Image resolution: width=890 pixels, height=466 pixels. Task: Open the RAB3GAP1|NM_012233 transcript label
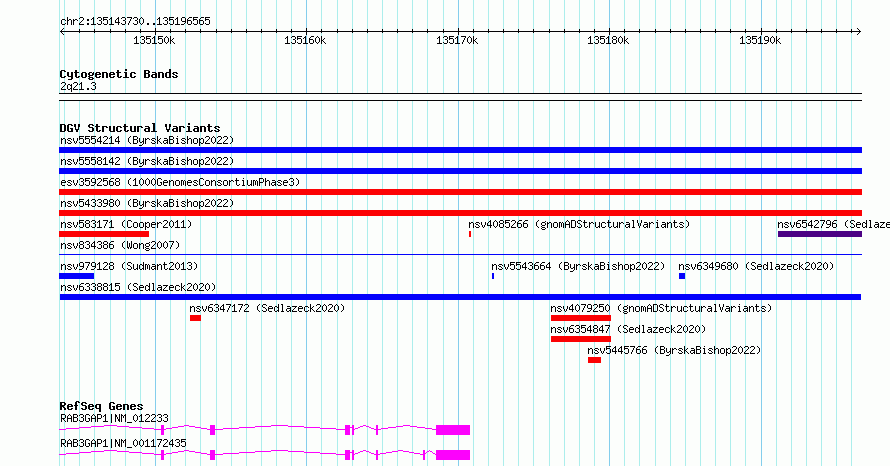[114, 418]
